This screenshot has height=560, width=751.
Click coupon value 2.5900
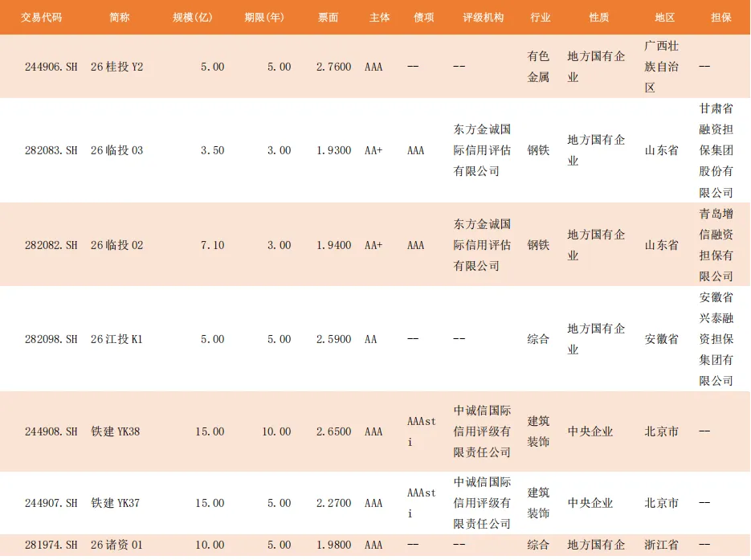pyautogui.click(x=334, y=339)
